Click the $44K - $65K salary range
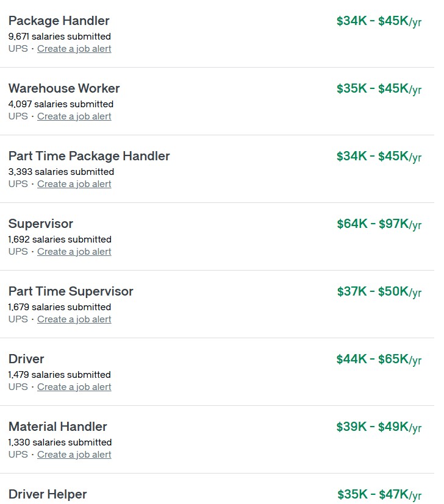 [379, 360]
